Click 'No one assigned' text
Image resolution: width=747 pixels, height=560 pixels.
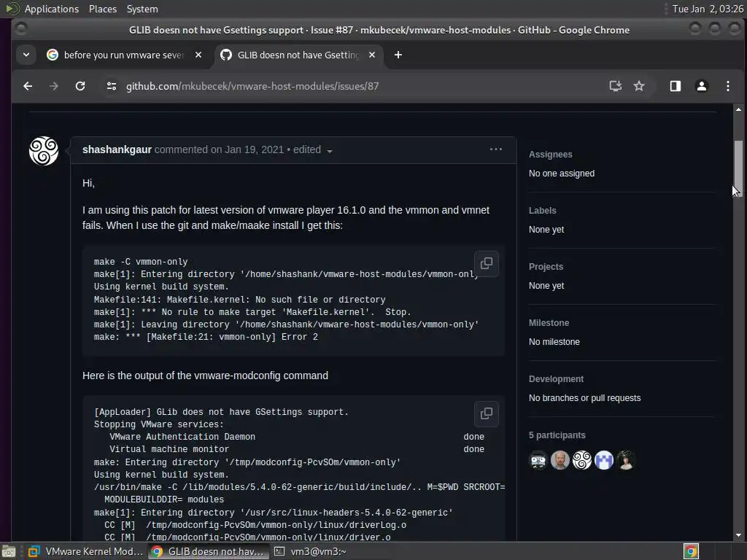pos(561,174)
